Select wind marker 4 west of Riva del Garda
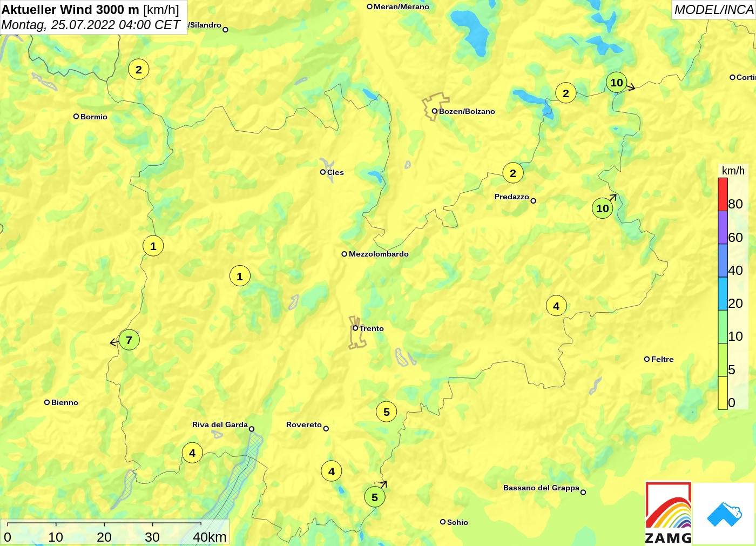The height and width of the screenshot is (546, 756). [192, 453]
